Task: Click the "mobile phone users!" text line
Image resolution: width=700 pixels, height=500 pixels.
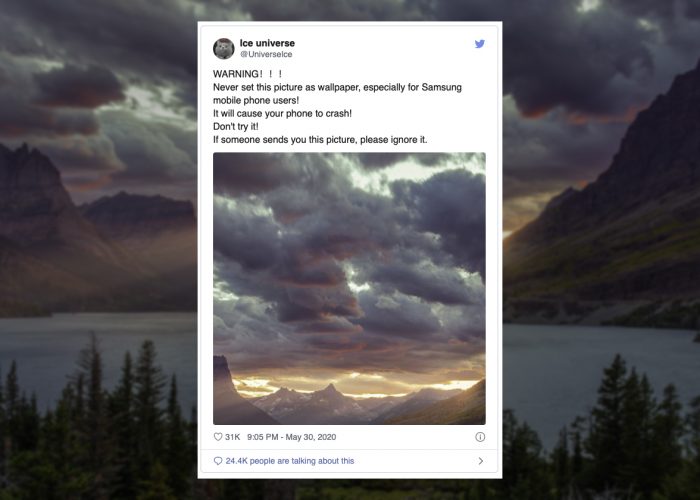Action: (256, 100)
